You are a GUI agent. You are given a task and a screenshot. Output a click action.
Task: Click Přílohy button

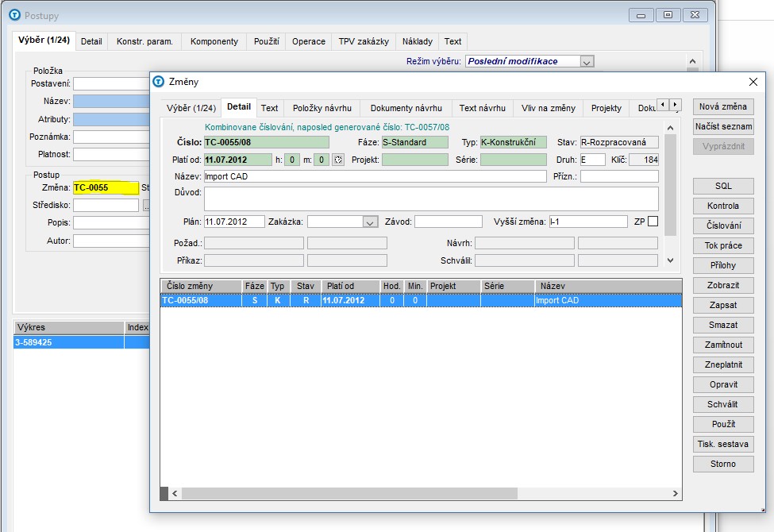click(x=723, y=265)
